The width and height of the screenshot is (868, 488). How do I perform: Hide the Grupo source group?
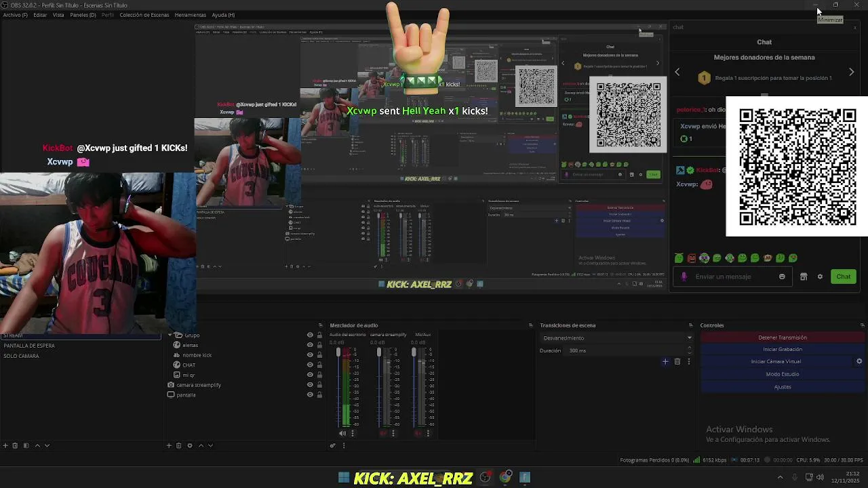tap(310, 335)
